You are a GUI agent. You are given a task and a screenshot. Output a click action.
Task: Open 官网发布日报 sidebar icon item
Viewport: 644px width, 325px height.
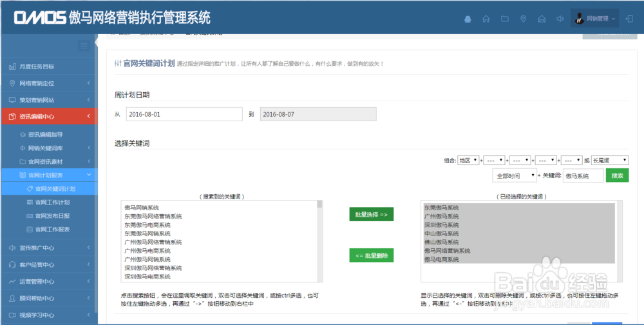click(x=48, y=216)
